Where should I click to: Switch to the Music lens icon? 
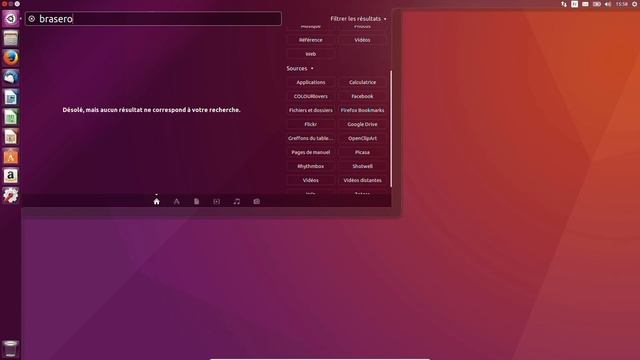236,201
